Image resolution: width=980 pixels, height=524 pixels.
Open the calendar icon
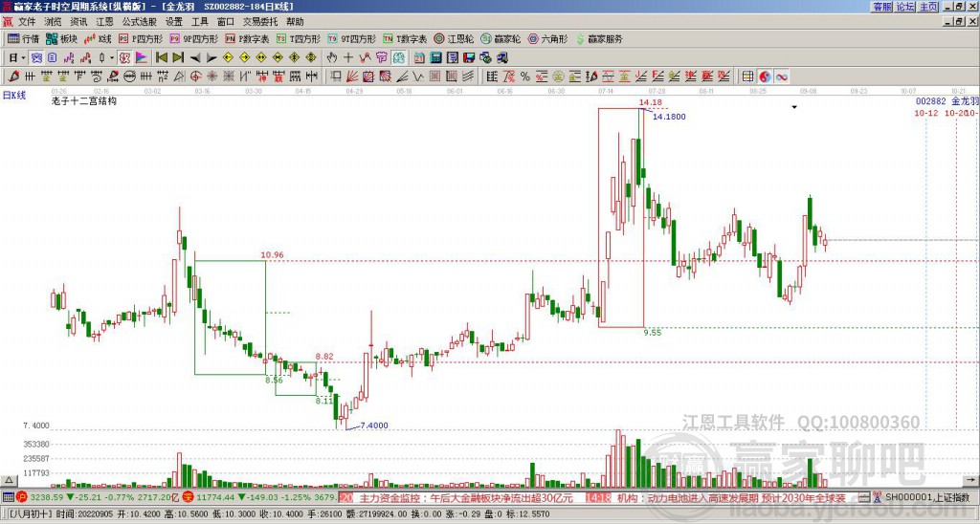coord(419,57)
